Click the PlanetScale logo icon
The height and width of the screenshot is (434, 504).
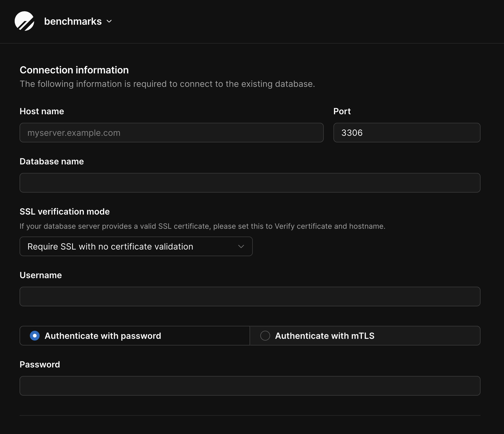click(x=24, y=21)
